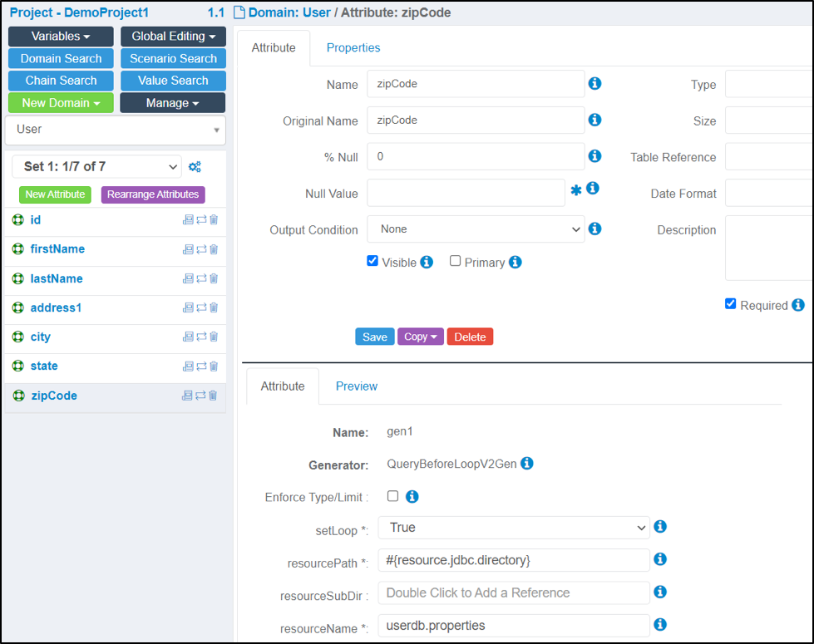The height and width of the screenshot is (644, 814).
Task: Uncheck the Required checkbox
Action: [730, 303]
